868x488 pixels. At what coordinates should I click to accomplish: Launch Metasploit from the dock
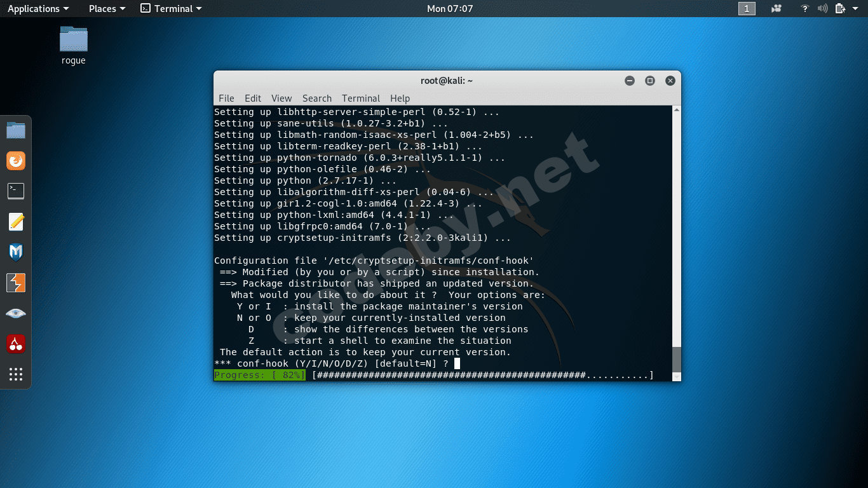tap(16, 252)
